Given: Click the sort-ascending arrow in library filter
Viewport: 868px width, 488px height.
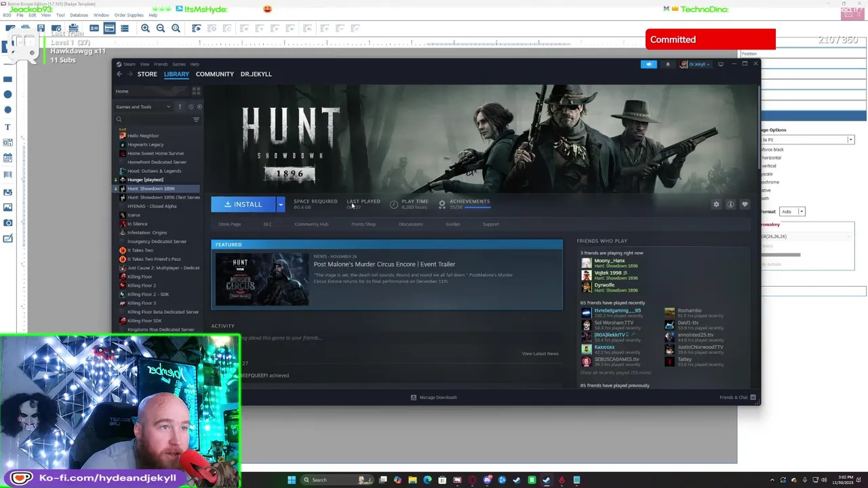Looking at the screenshot, I should 180,106.
